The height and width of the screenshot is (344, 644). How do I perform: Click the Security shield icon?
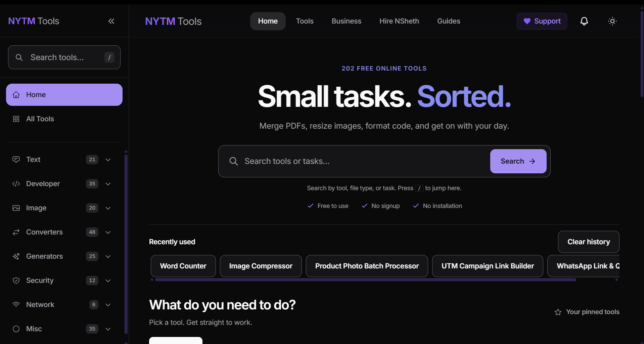(x=16, y=281)
